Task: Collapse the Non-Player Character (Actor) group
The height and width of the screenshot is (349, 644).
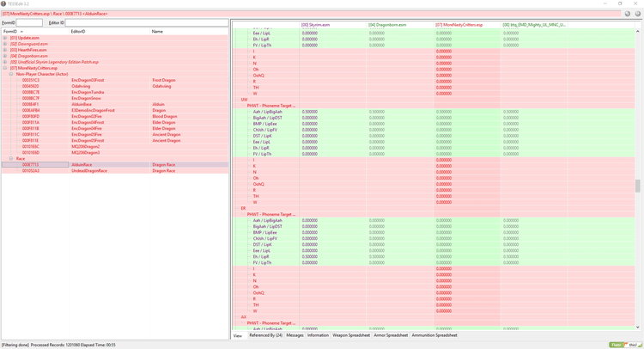Action: pos(11,74)
